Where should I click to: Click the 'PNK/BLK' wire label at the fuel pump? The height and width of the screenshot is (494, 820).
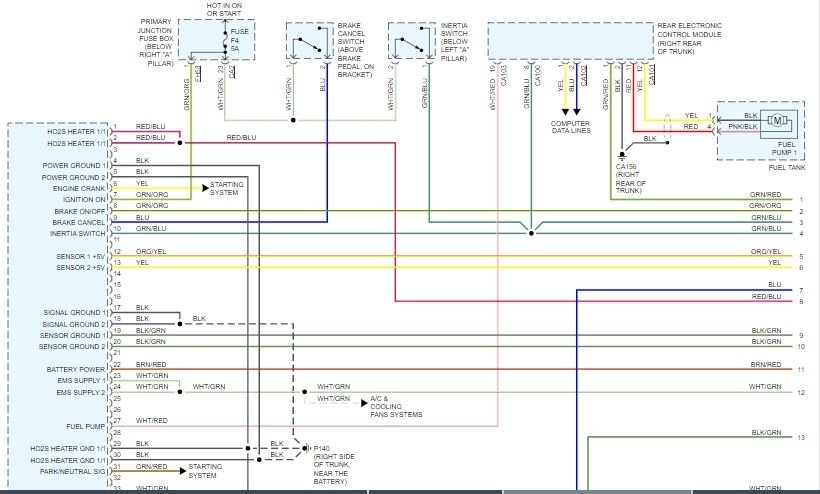(743, 127)
